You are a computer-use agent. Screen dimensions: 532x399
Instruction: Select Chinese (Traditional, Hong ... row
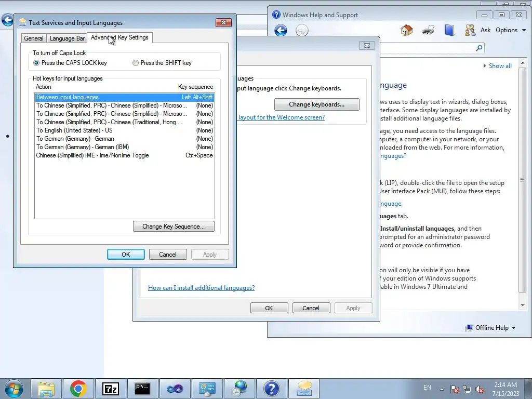(125, 122)
